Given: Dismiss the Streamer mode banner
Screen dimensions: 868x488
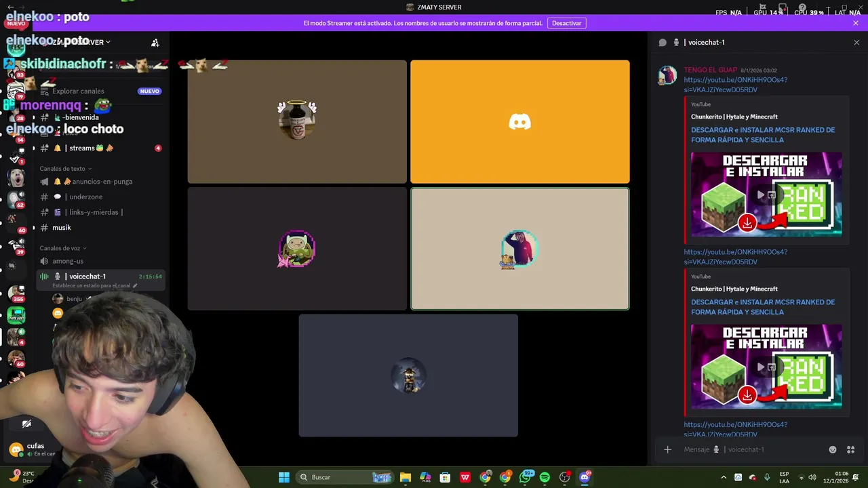Looking at the screenshot, I should tap(856, 23).
